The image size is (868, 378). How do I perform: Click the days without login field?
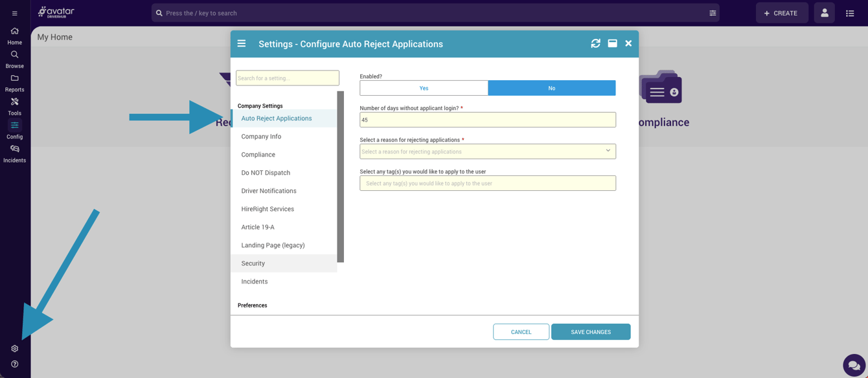coord(488,120)
